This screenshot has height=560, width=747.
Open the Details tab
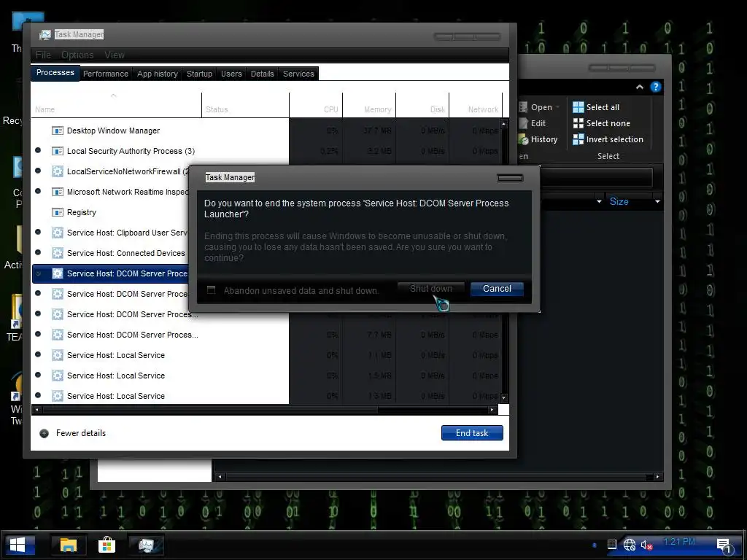click(x=263, y=74)
